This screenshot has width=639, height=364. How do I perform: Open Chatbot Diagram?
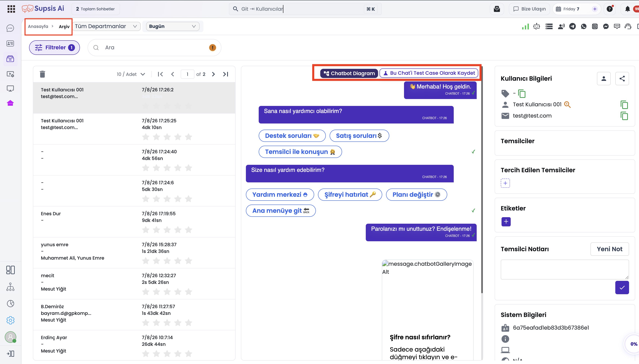pyautogui.click(x=349, y=73)
